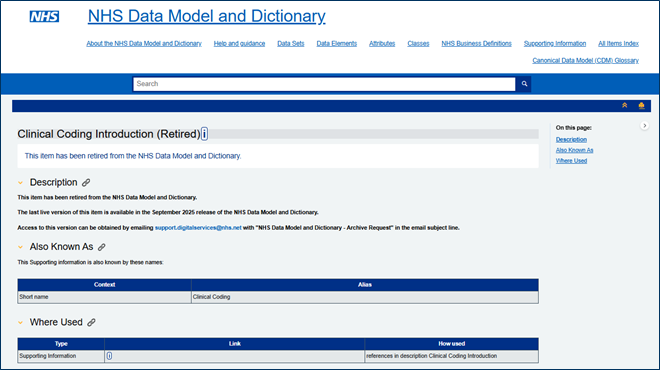The height and width of the screenshot is (370, 660).
Task: Go to Data Elements
Action: coord(336,43)
